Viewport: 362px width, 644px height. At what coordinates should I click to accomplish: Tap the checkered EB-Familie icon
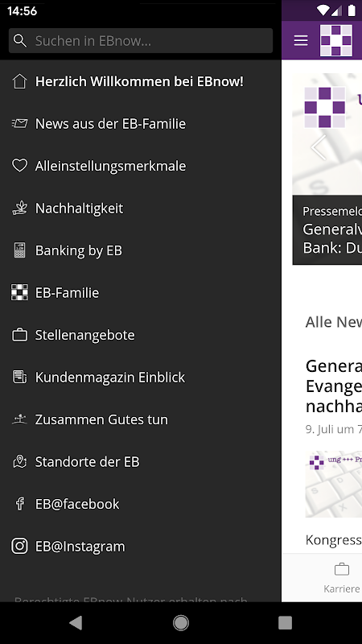(19, 292)
